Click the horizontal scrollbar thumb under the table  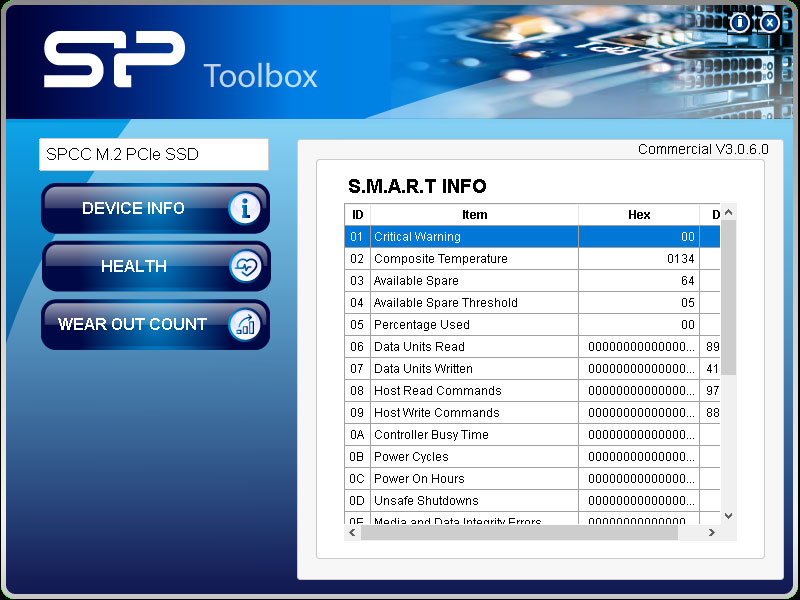coord(519,533)
